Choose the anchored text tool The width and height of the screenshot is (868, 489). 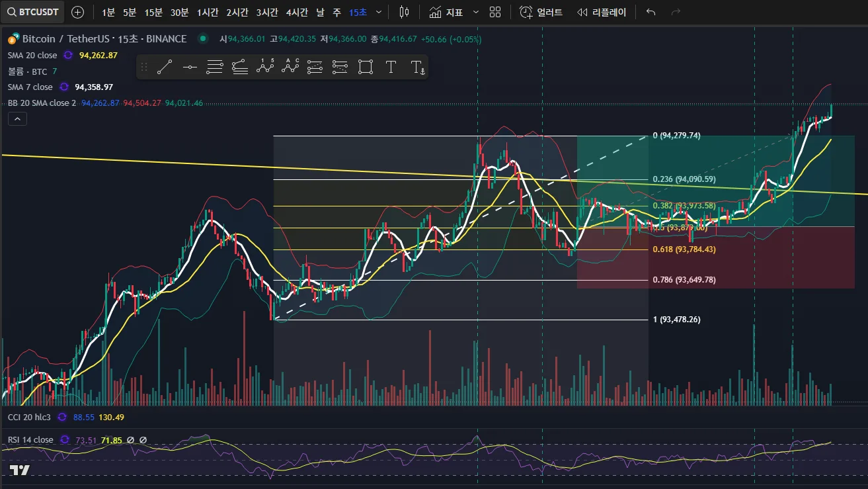[x=417, y=67]
